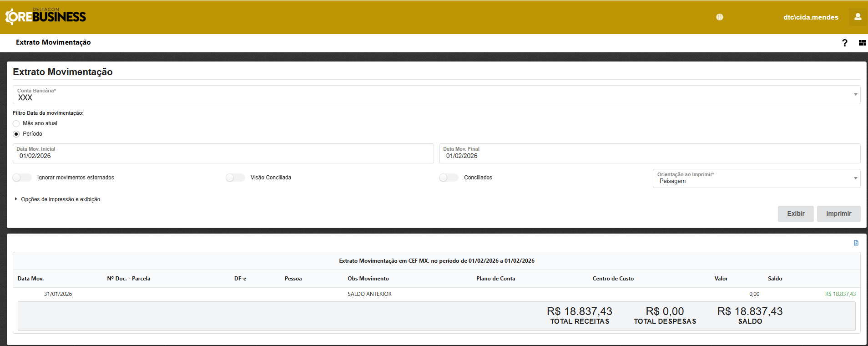The width and height of the screenshot is (868, 346).
Task: Open the user profile icon
Action: click(x=858, y=17)
